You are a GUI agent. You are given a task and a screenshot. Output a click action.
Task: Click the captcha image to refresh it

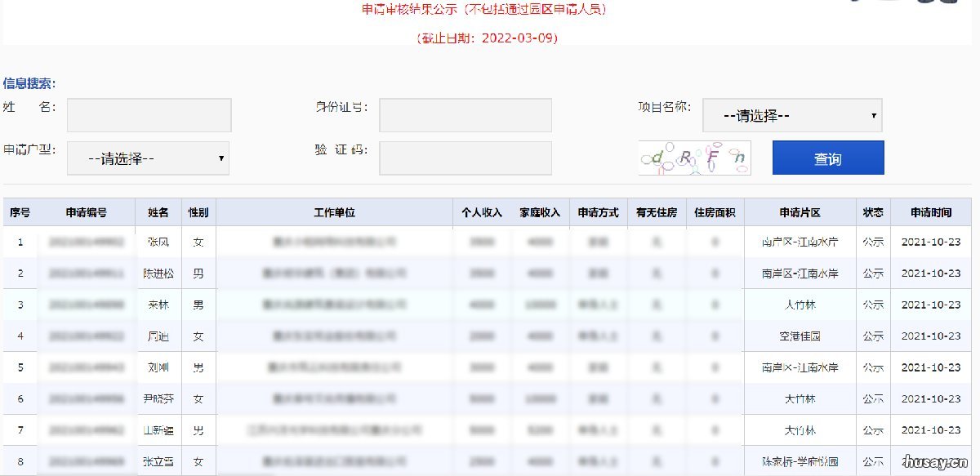coord(695,158)
